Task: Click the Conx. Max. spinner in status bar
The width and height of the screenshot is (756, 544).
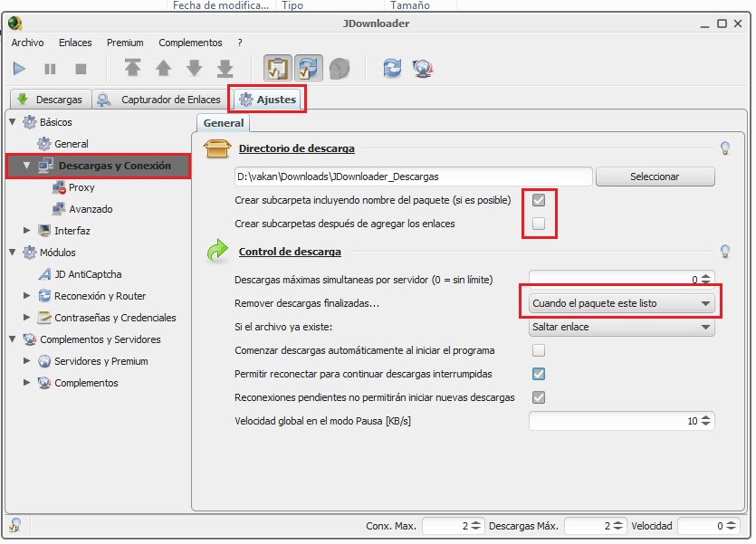Action: coord(453,526)
